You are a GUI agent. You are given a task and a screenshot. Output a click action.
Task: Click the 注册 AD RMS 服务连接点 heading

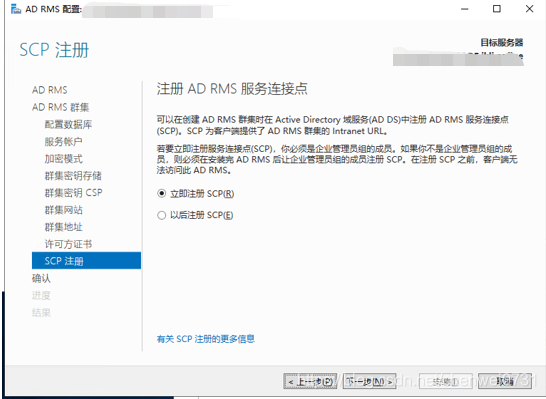coord(232,89)
